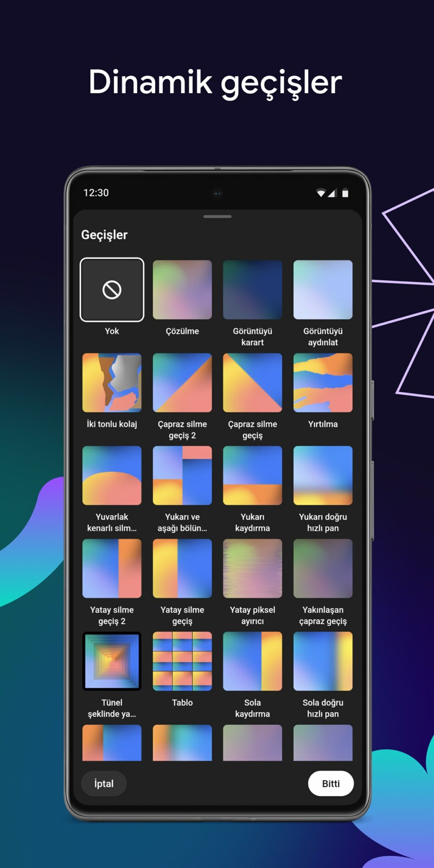Choose the Sola kaydırma transition

click(x=253, y=661)
